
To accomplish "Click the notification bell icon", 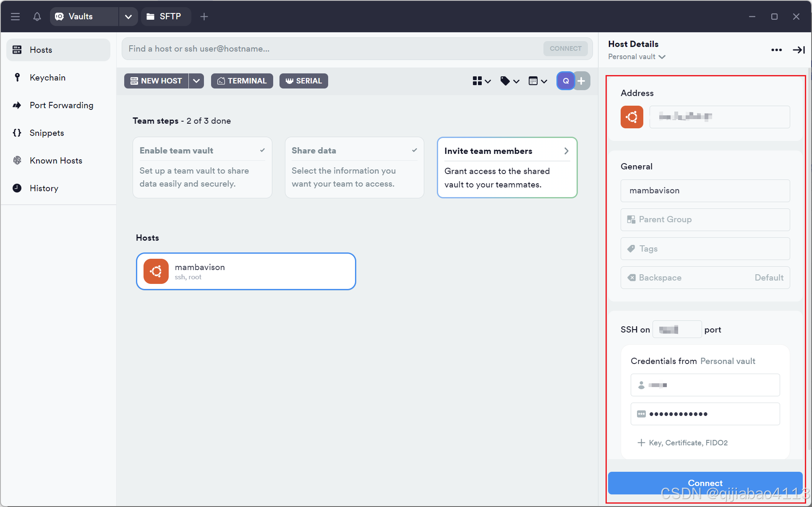I will point(37,16).
